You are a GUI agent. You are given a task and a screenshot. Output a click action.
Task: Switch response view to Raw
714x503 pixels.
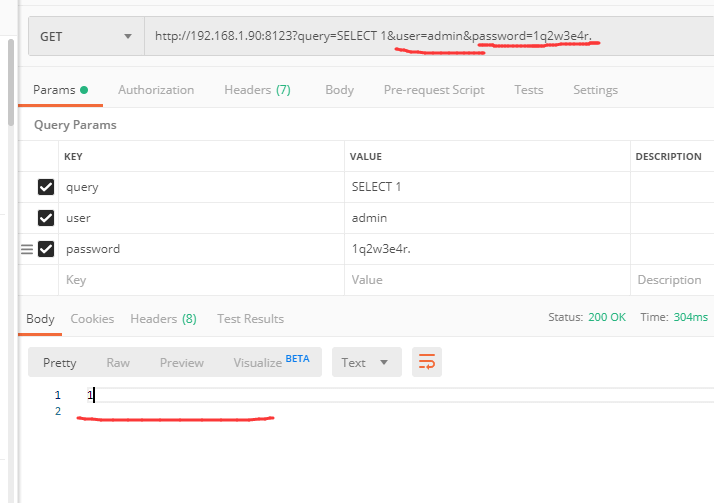click(118, 362)
